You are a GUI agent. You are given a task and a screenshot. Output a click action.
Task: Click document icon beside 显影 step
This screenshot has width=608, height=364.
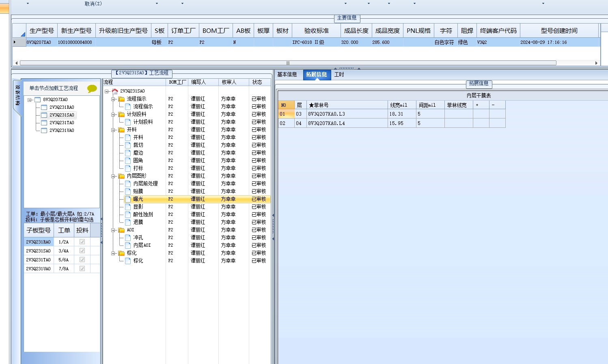tap(128, 207)
